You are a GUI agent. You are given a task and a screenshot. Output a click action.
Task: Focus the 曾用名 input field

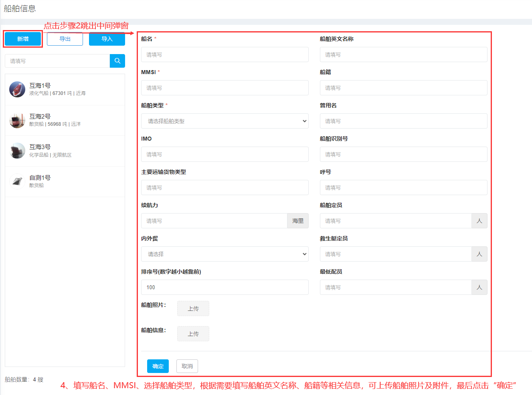pos(404,121)
